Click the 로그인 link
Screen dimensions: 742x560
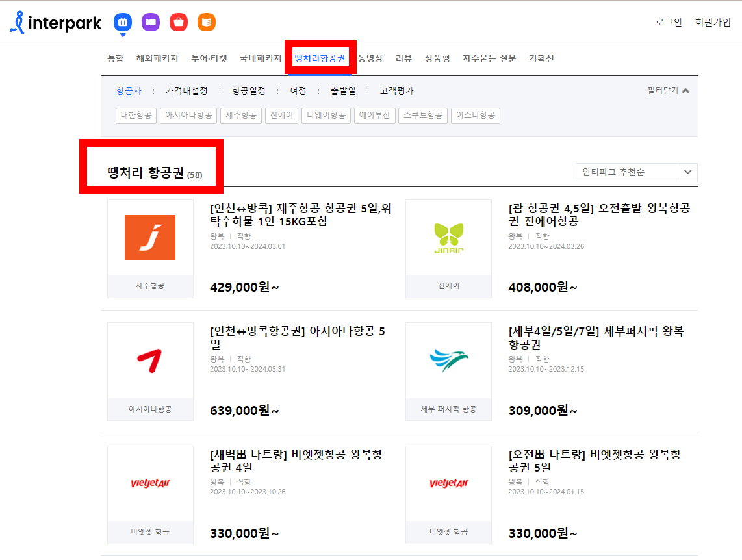[x=669, y=21]
